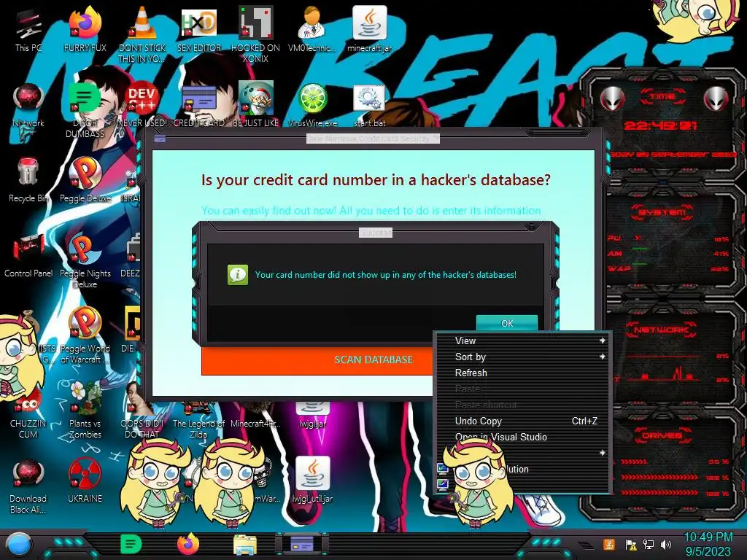Launch the HOOKED ON XONIX shortcut
The height and width of the screenshot is (560, 747).
pyautogui.click(x=256, y=34)
